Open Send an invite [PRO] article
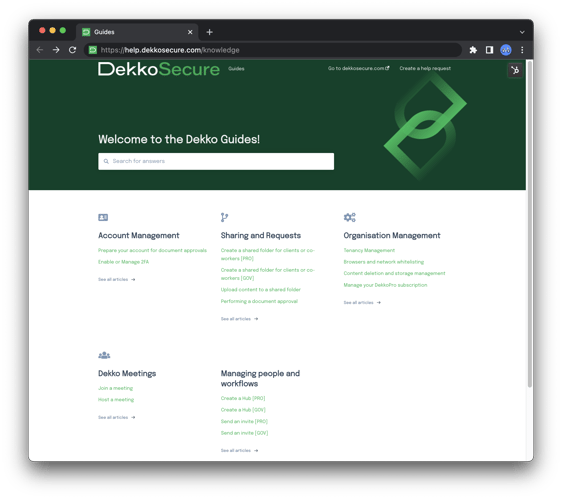The width and height of the screenshot is (562, 499). click(244, 422)
